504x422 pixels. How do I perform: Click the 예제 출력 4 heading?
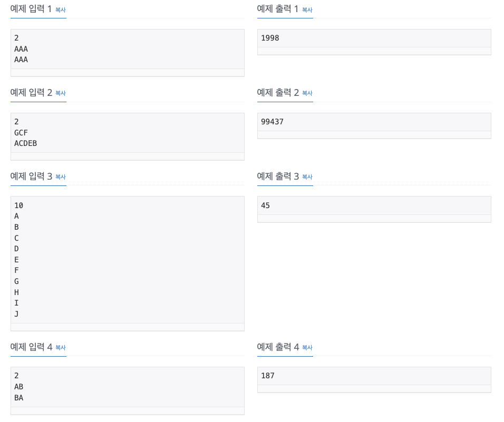click(x=278, y=347)
